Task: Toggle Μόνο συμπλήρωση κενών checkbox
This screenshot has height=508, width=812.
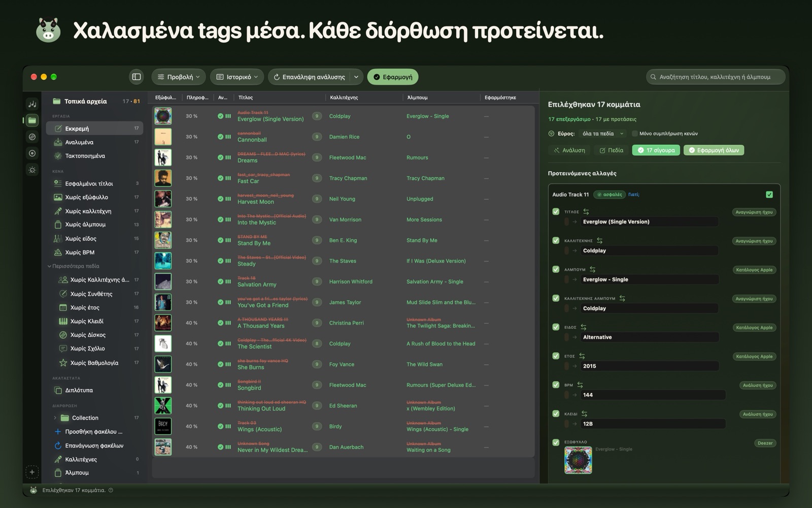Action: click(634, 134)
